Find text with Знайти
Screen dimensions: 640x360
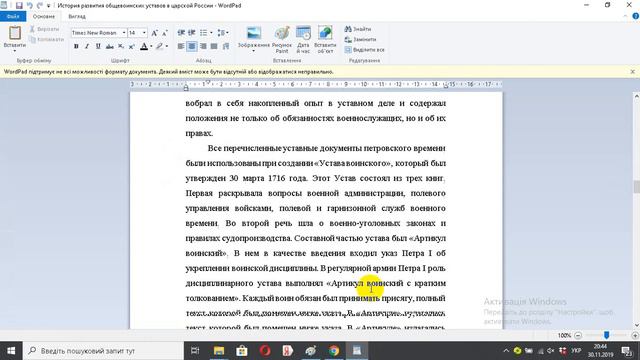pyautogui.click(x=358, y=29)
